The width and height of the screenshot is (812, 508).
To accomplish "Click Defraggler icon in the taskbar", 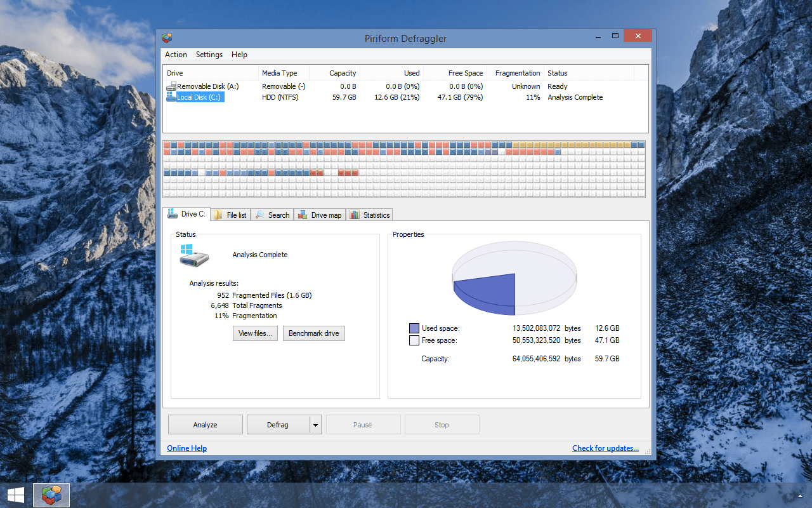I will pos(51,495).
